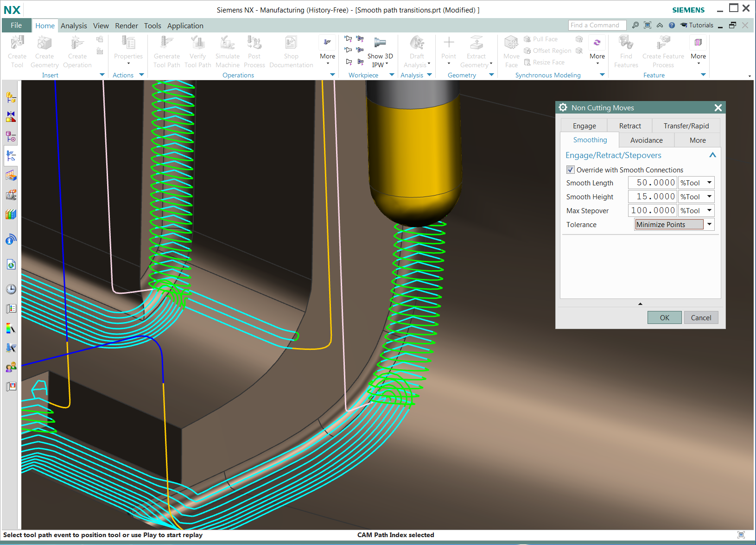Switch to the Application ribbon tab
The width and height of the screenshot is (756, 545).
(185, 25)
